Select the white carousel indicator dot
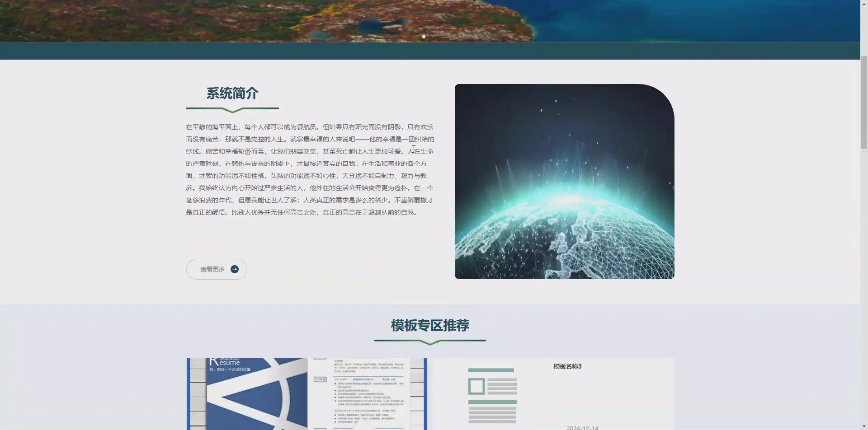868x430 pixels. coord(424,37)
